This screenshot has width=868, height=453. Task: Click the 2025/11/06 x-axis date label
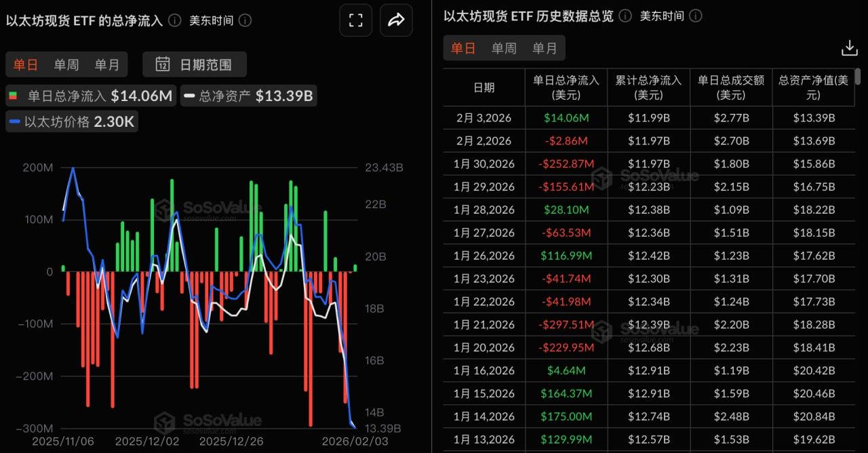pyautogui.click(x=63, y=441)
